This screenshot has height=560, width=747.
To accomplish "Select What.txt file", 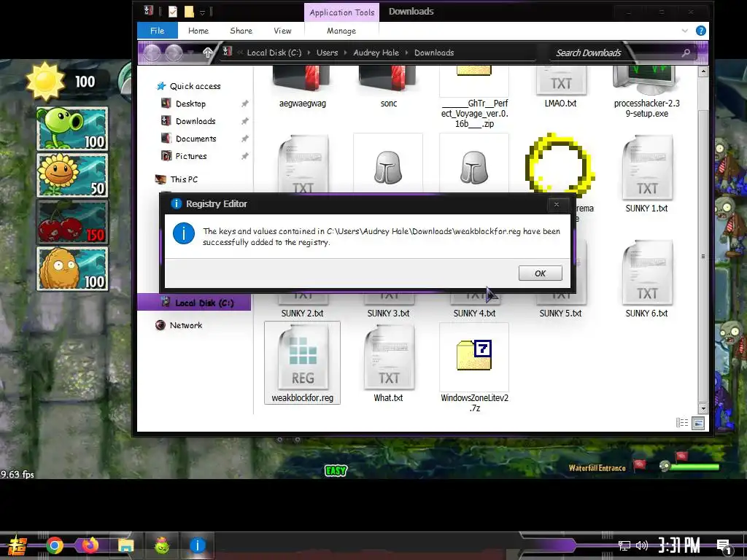I will click(389, 363).
